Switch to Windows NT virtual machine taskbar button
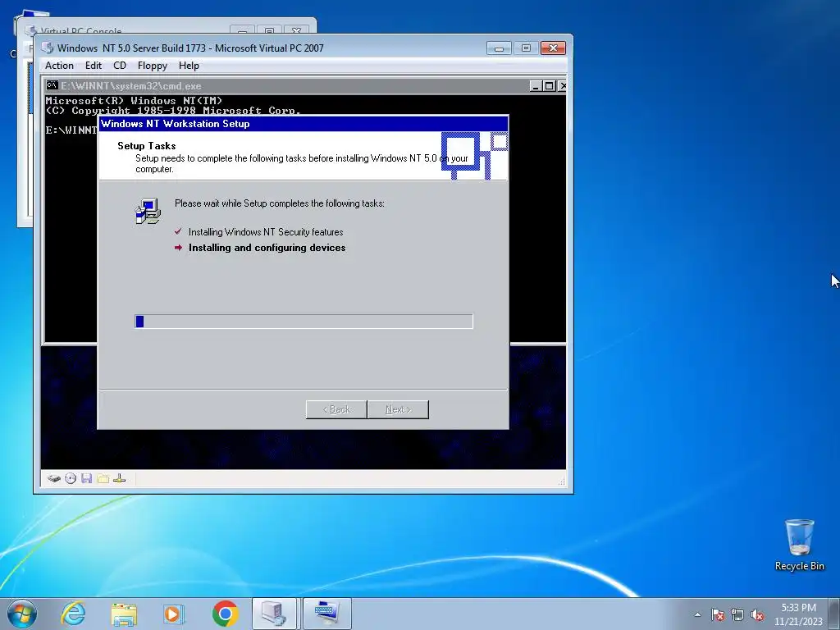Screen dimensions: 840x630 click(326, 614)
